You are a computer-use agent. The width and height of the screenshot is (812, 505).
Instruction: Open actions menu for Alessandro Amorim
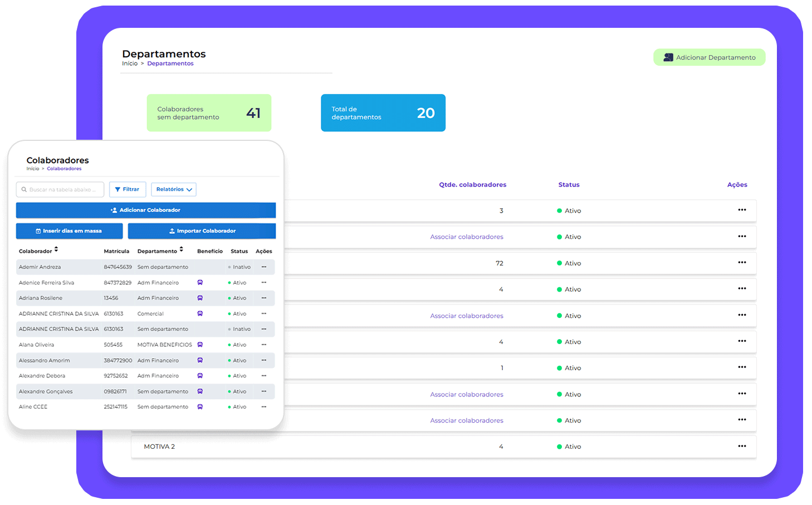coord(264,360)
